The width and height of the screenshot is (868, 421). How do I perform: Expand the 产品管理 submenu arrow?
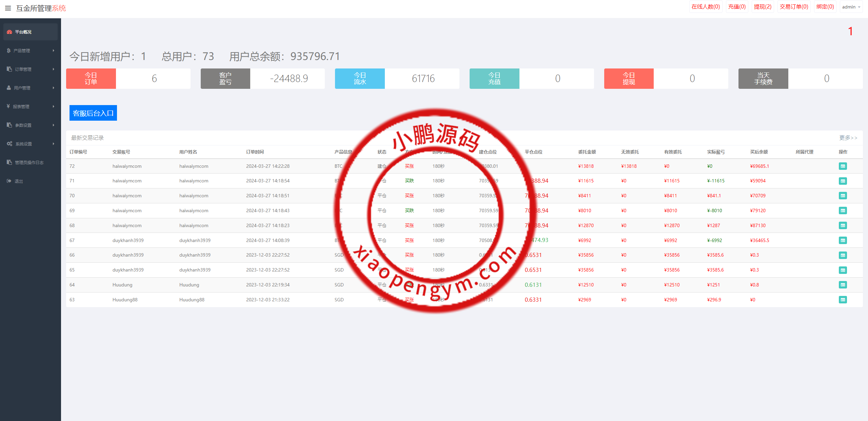coord(54,51)
